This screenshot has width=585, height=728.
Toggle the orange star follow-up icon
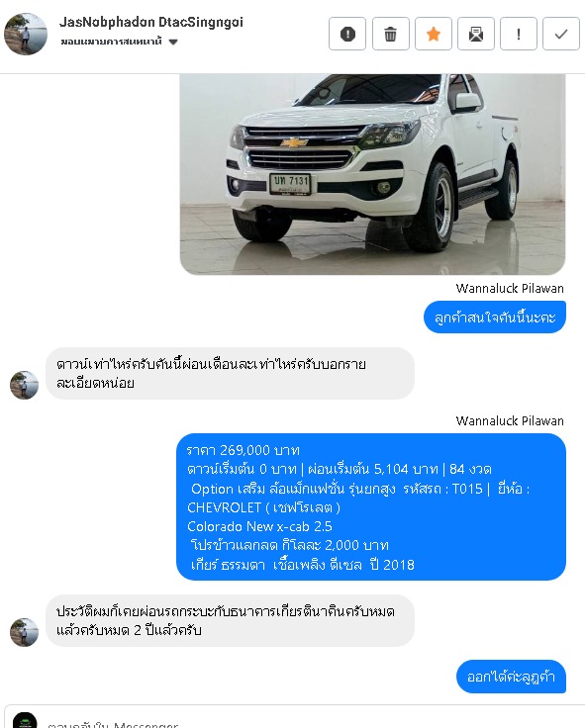click(433, 34)
